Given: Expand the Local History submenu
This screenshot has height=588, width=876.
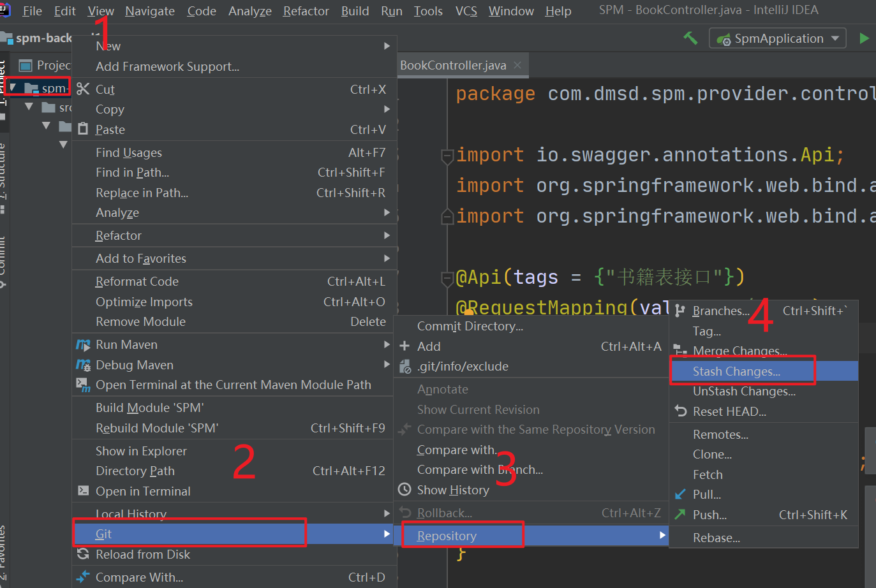Looking at the screenshot, I should click(234, 513).
